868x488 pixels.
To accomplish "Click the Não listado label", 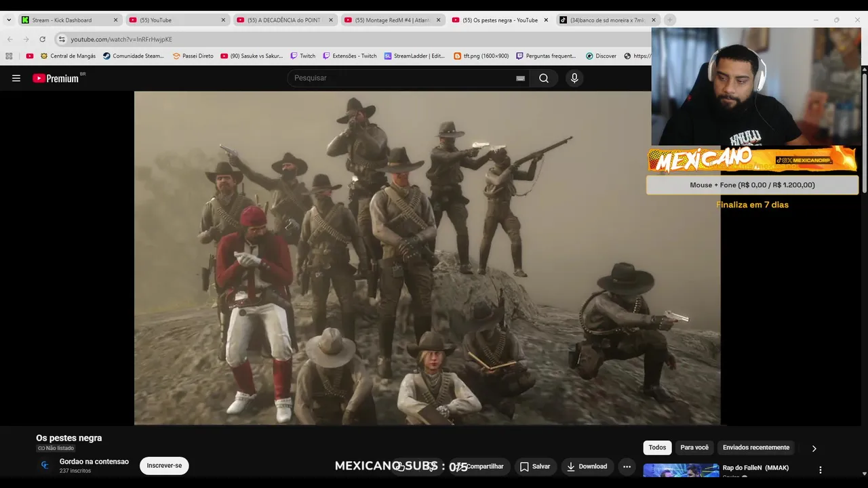I will pos(56,448).
